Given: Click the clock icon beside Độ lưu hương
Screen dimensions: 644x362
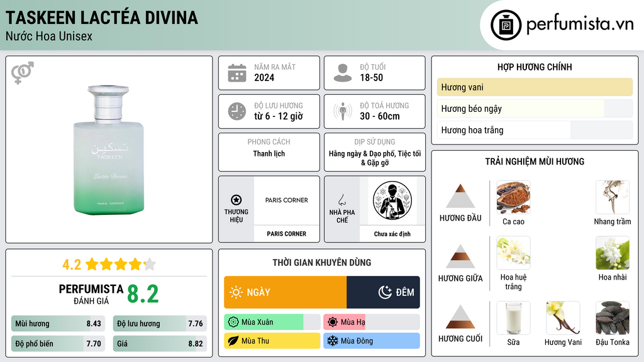Looking at the screenshot, I should coord(237,112).
